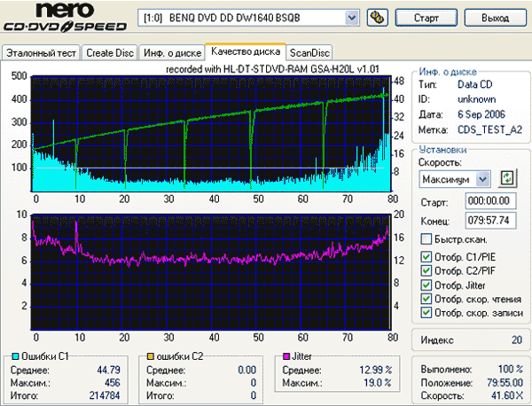Click the magenta Jitter legend square

(x=286, y=356)
